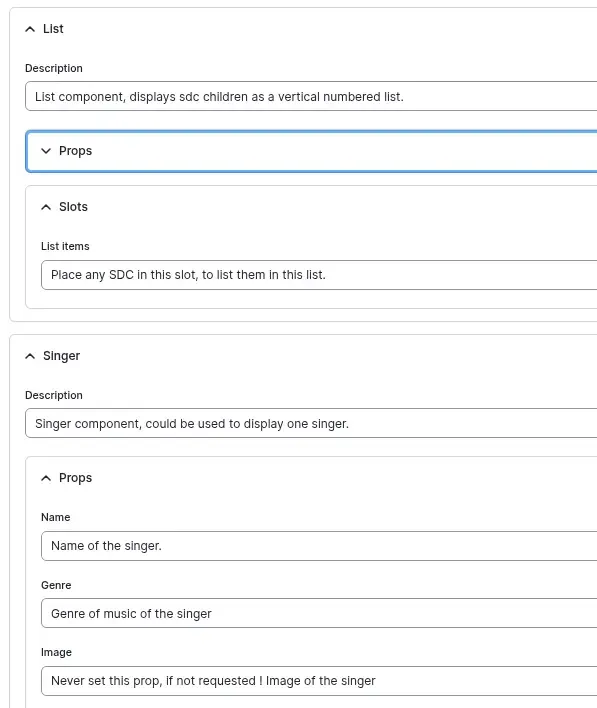
Task: Collapse the Singer section using its chevron
Action: point(30,356)
